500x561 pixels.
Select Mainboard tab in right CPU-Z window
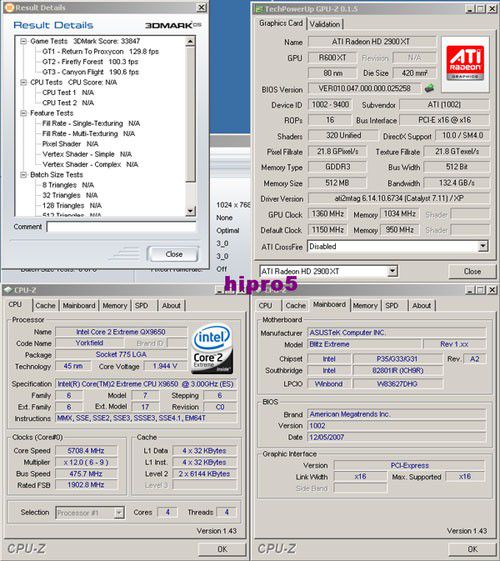pyautogui.click(x=329, y=304)
